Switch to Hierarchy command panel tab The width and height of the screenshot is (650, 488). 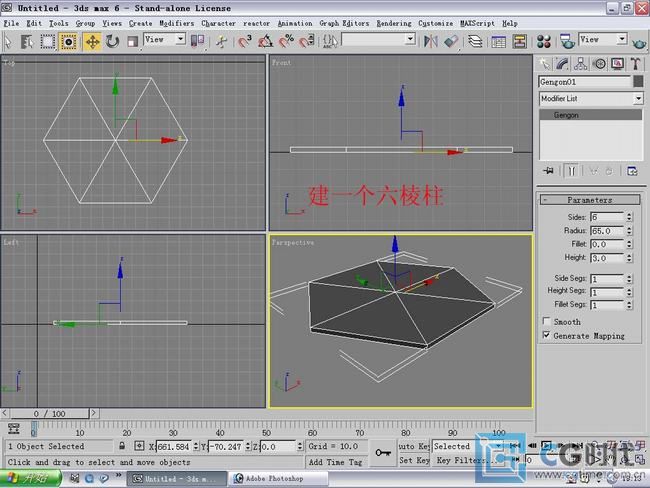(580, 64)
